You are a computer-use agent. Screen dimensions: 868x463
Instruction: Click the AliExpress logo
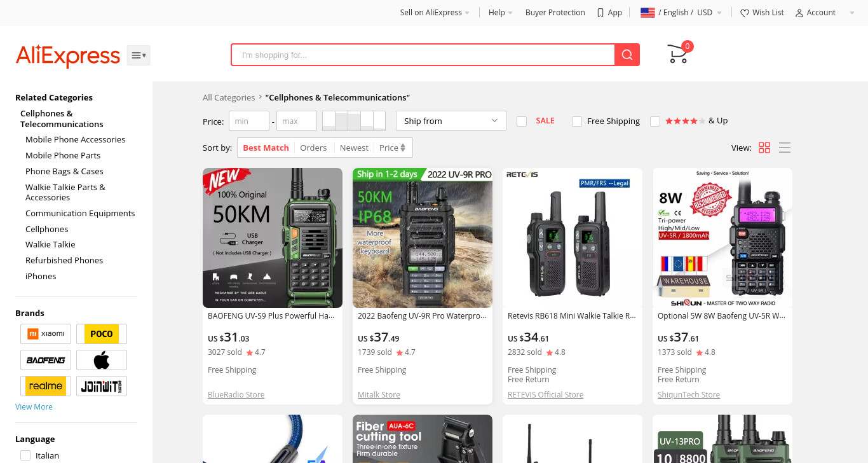click(68, 56)
